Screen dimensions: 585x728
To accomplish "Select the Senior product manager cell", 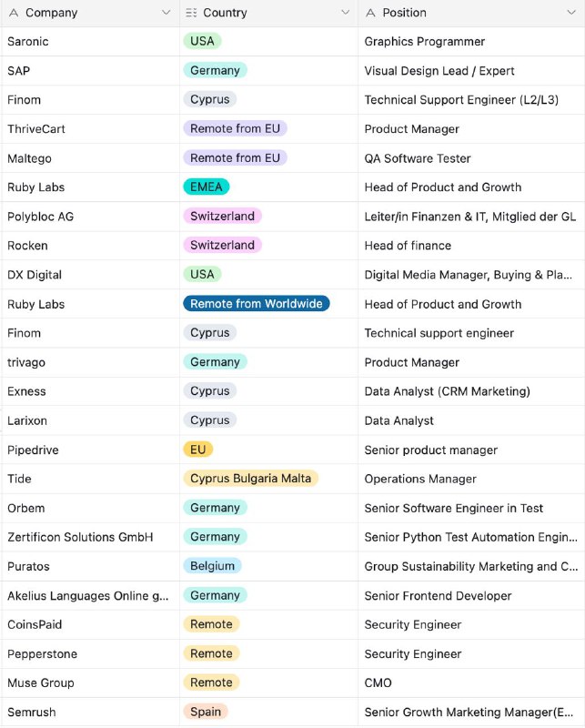I will [x=471, y=450].
